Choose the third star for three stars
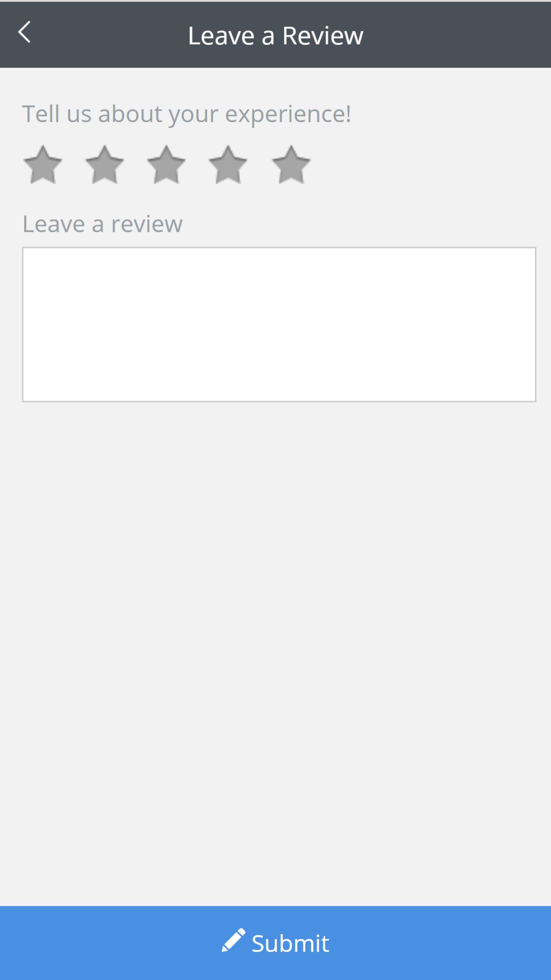This screenshot has width=551, height=980. pyautogui.click(x=166, y=165)
